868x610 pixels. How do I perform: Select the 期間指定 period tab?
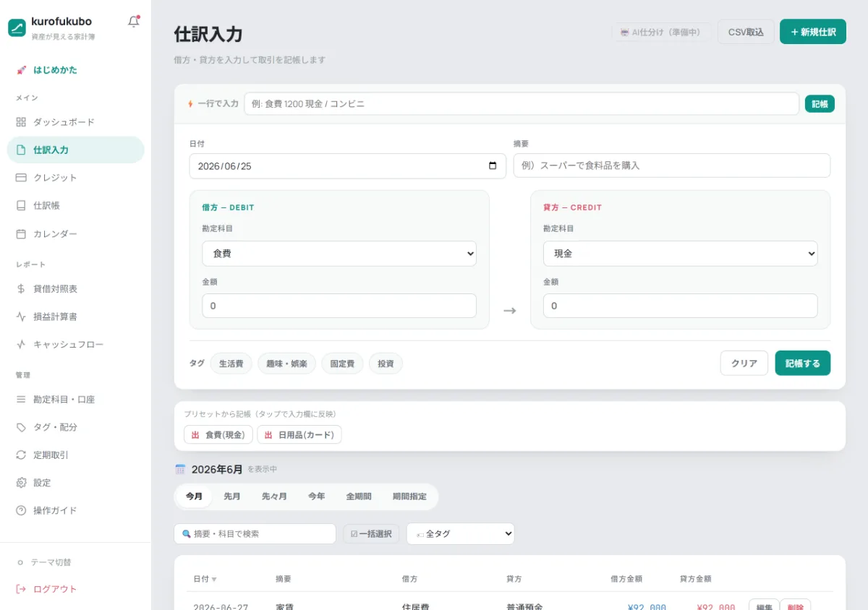click(x=409, y=497)
